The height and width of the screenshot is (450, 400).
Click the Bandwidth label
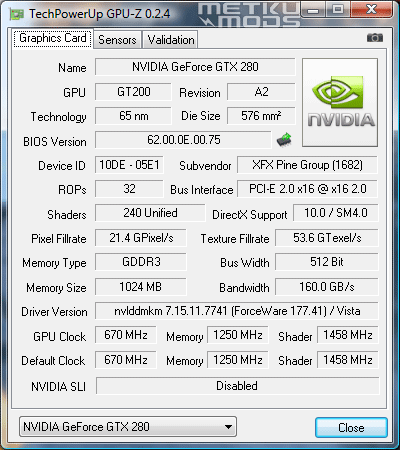pyautogui.click(x=244, y=288)
